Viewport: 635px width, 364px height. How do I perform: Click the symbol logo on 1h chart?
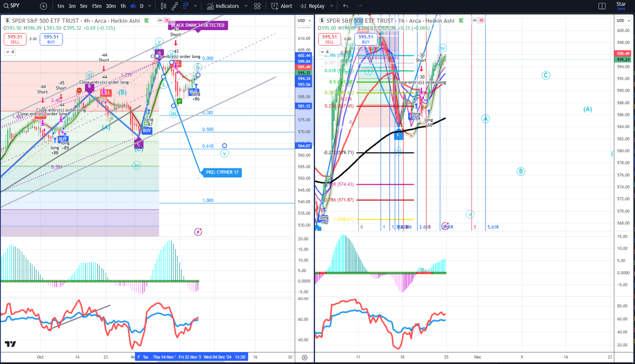[322, 21]
